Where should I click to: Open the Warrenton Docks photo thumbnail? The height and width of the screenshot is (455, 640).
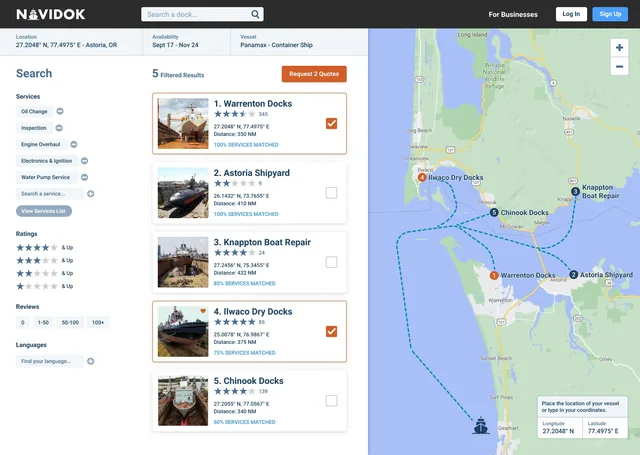click(x=183, y=123)
